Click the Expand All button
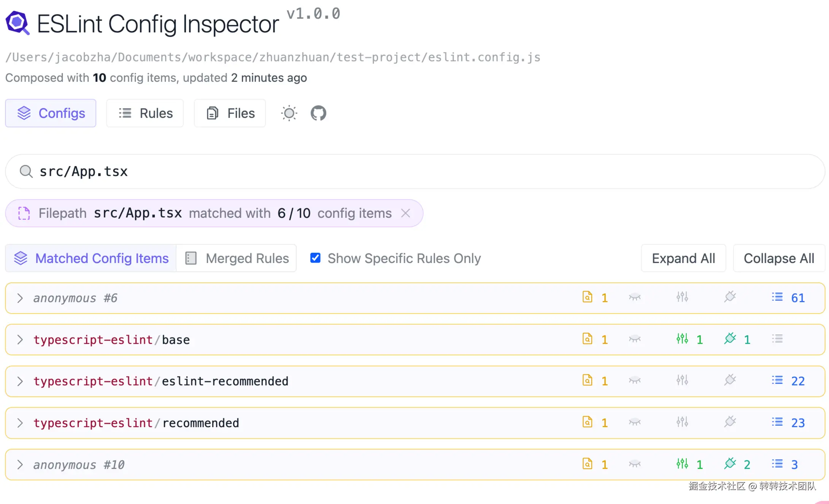The width and height of the screenshot is (829, 504). pos(683,258)
